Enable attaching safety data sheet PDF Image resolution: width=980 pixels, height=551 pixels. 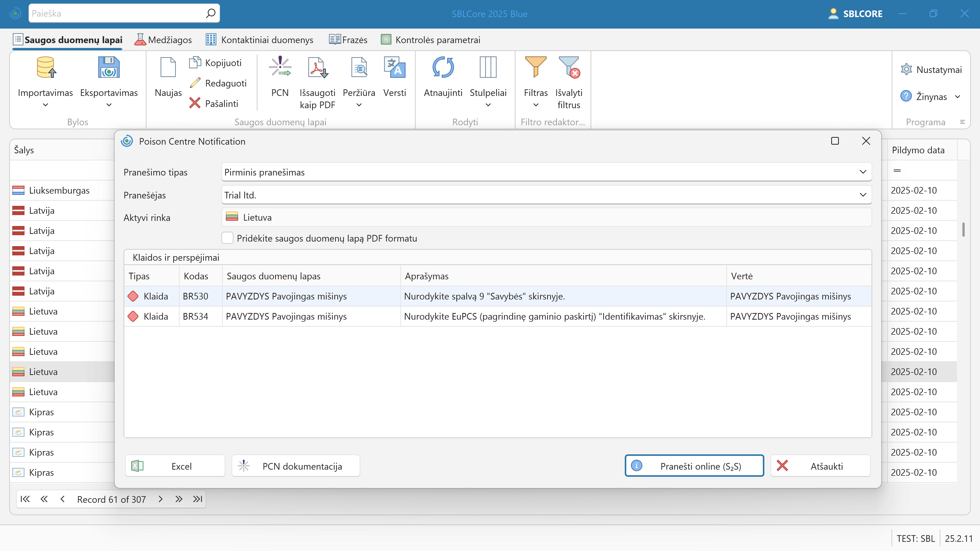227,238
